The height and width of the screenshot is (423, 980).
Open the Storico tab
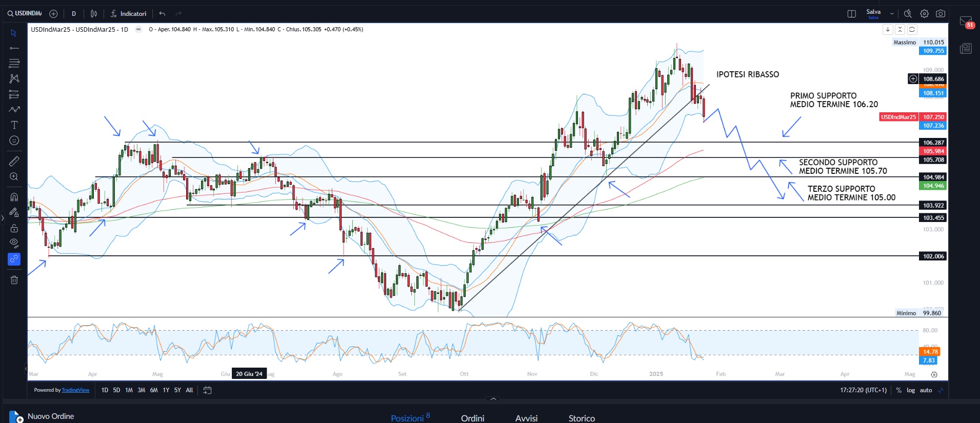point(582,418)
